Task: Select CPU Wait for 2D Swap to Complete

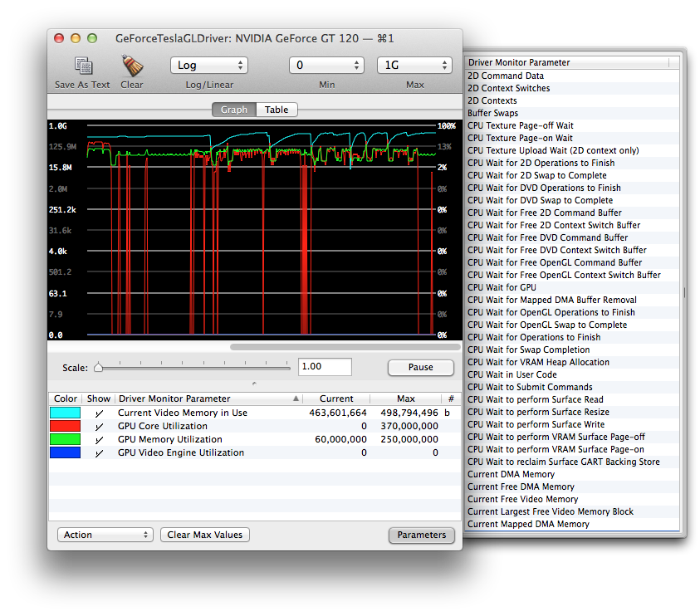Action: [572, 175]
